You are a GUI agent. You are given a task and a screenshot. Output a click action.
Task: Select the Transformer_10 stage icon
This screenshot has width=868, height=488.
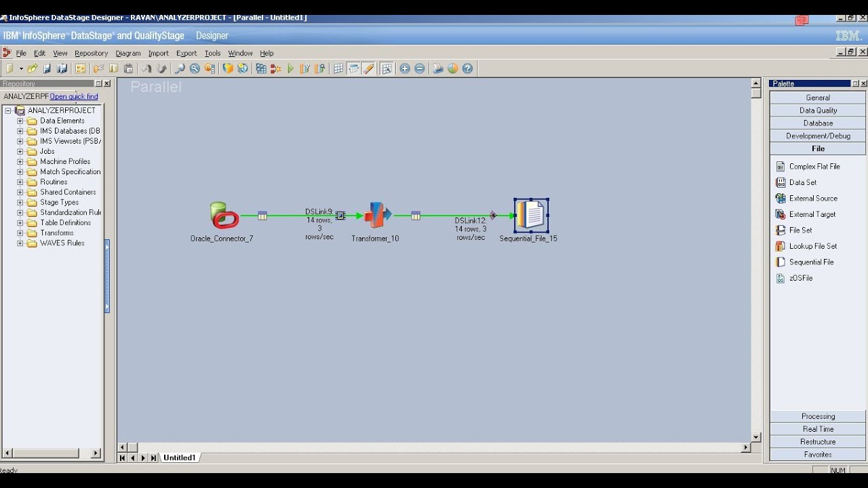point(377,216)
